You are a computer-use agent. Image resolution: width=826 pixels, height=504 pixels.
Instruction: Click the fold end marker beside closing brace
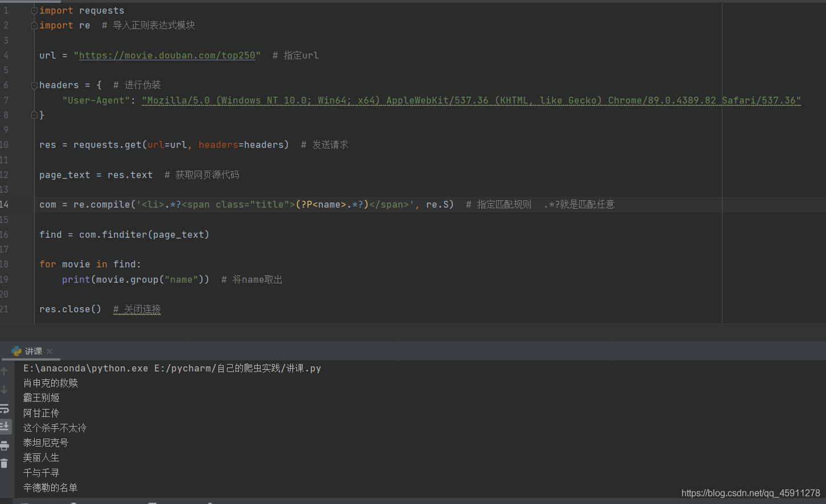coord(34,115)
